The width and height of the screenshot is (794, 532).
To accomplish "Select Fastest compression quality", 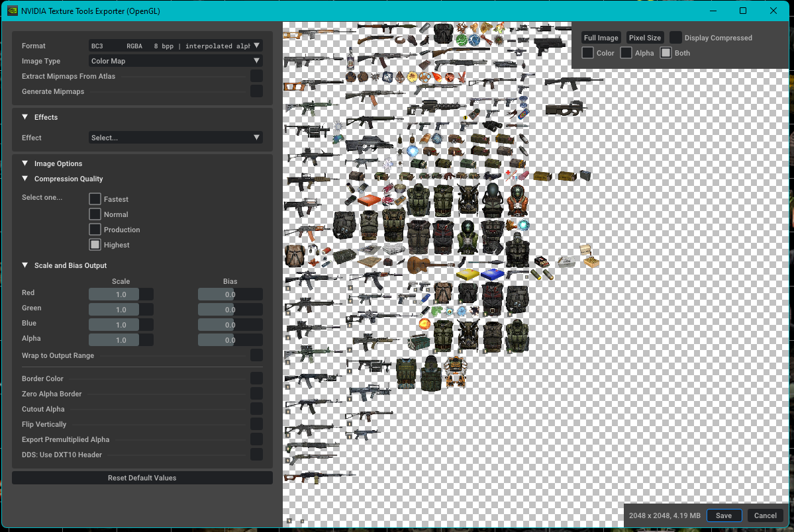I will click(95, 199).
